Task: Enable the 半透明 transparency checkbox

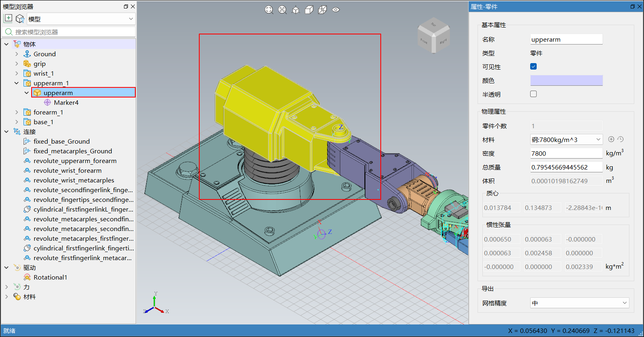Action: pos(533,94)
